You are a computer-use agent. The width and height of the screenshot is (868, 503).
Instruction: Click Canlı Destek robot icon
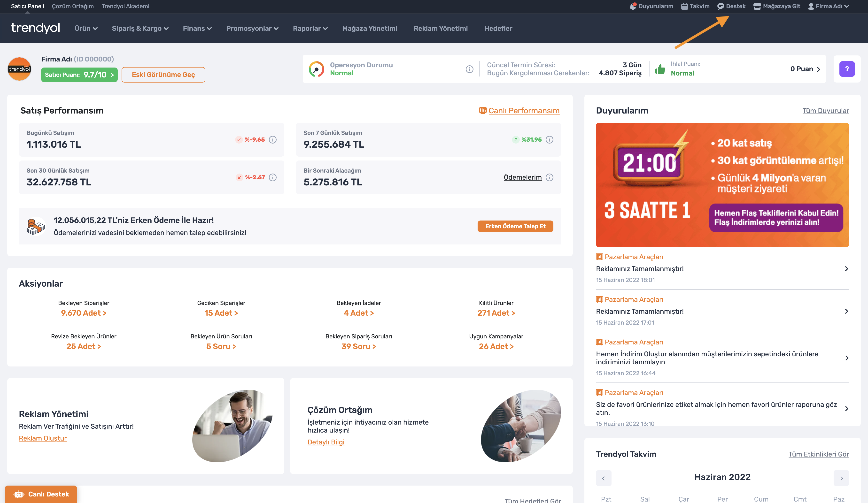click(19, 494)
